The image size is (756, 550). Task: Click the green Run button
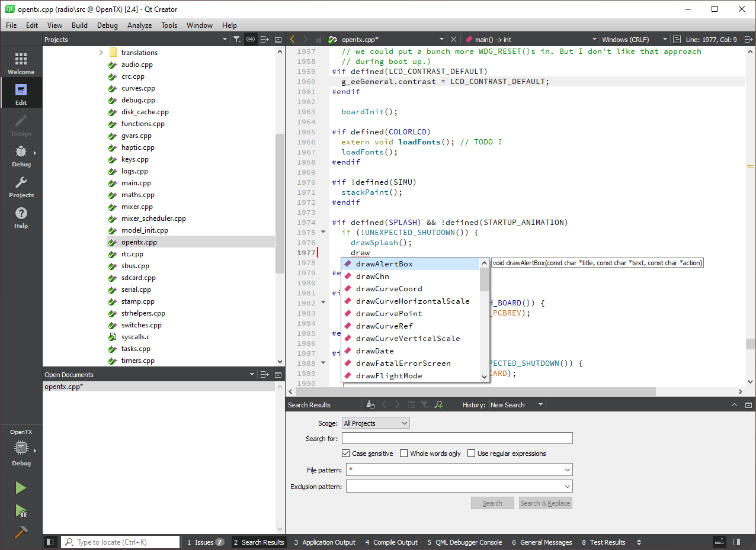[x=21, y=488]
